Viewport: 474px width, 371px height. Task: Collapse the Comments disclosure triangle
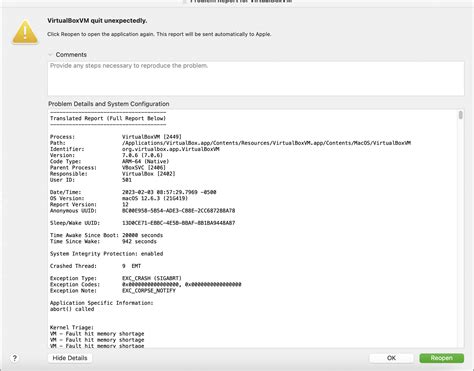pyautogui.click(x=50, y=55)
